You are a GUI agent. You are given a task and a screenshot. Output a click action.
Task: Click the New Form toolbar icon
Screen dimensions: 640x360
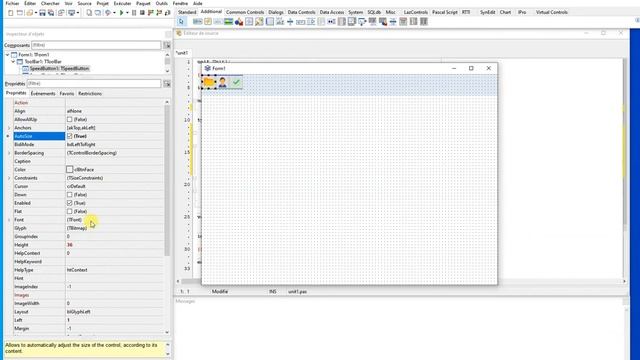click(x=20, y=13)
